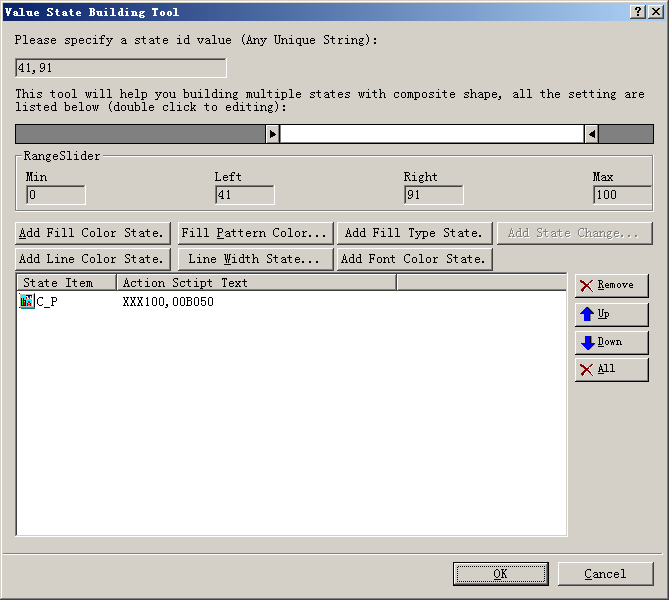This screenshot has height=600, width=669.
Task: Click the help question mark button
Action: pos(637,12)
